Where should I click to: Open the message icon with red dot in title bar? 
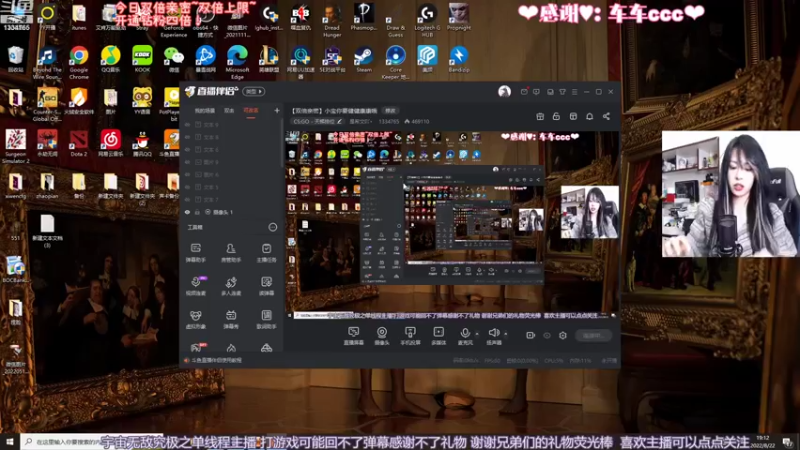(x=524, y=92)
